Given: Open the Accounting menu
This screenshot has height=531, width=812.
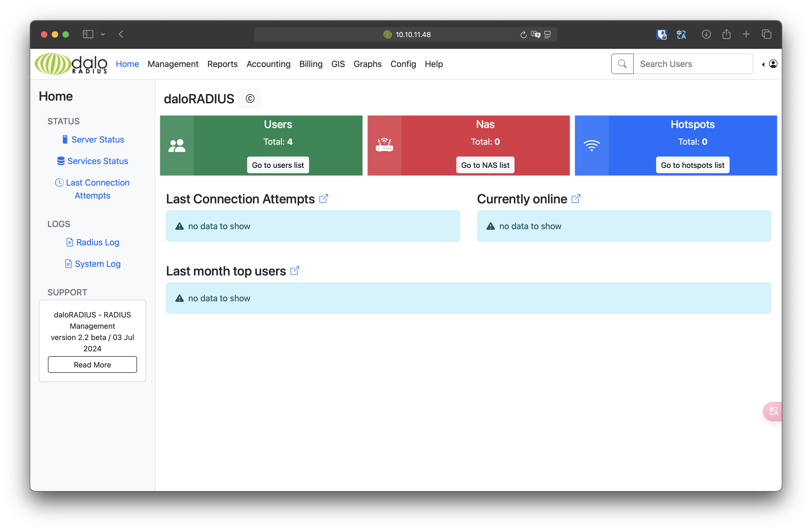Looking at the screenshot, I should point(268,64).
